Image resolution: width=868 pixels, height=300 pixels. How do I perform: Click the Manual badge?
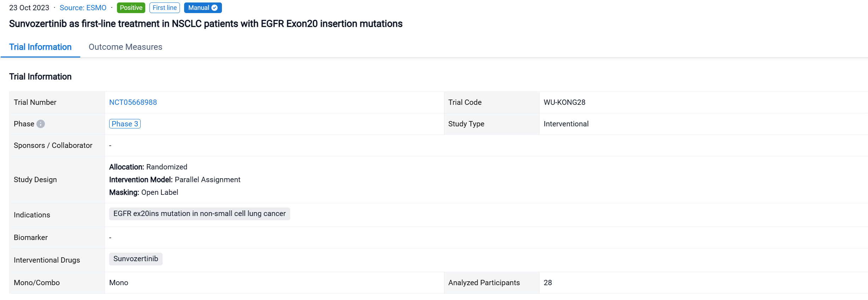coord(199,8)
